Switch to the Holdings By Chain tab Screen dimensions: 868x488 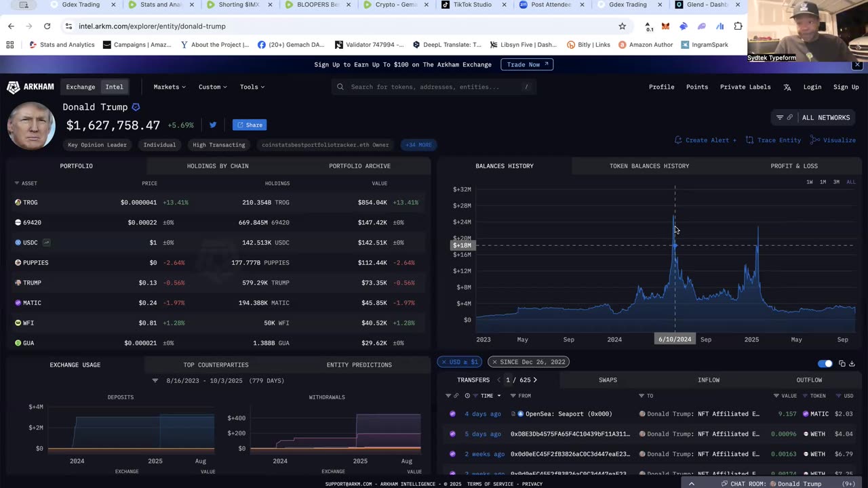(x=218, y=166)
